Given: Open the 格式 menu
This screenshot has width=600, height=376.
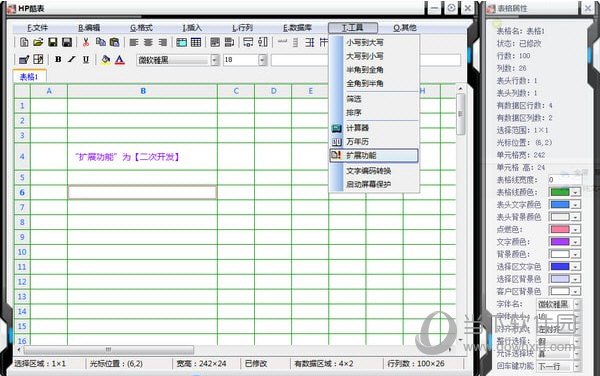Looking at the screenshot, I should [141, 28].
